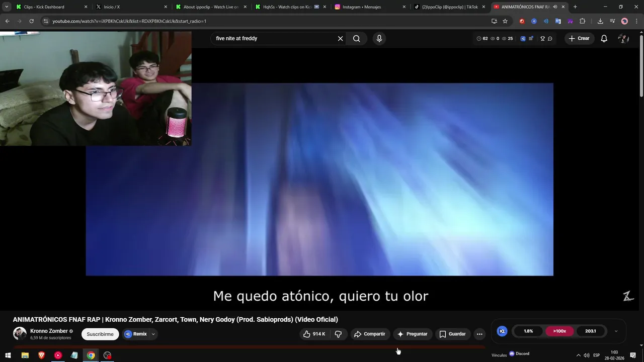Mute tab via speaker icon on YouTube tab
Viewport: 644px width, 362px height.
(555, 7)
